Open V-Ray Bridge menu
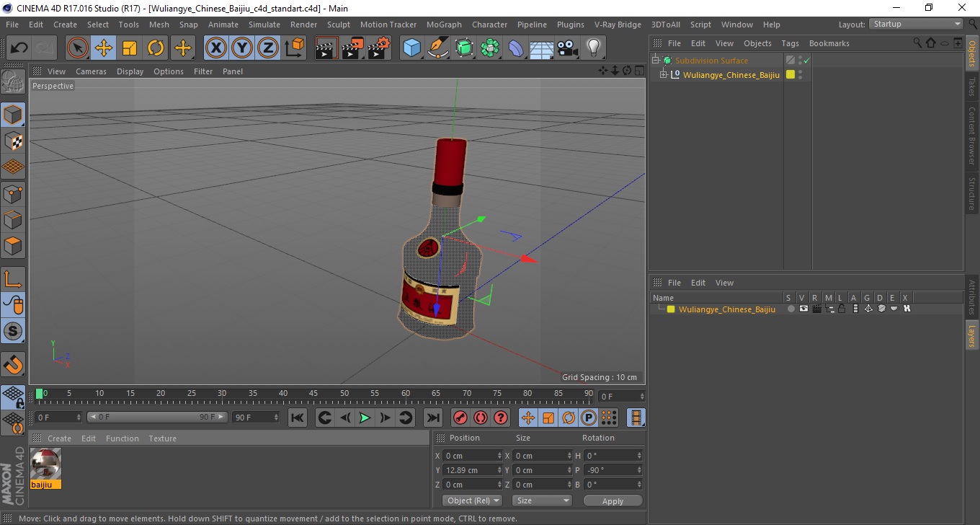 [x=618, y=25]
